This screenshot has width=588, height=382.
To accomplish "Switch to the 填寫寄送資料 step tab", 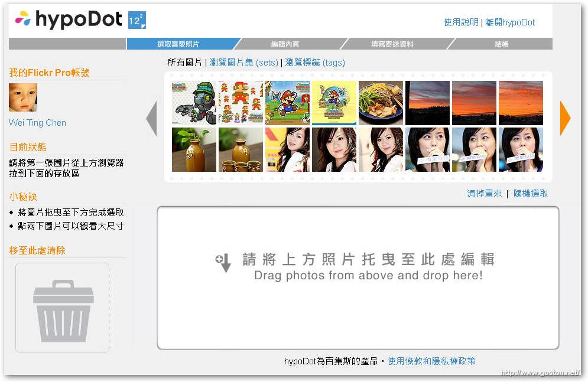I will [392, 44].
